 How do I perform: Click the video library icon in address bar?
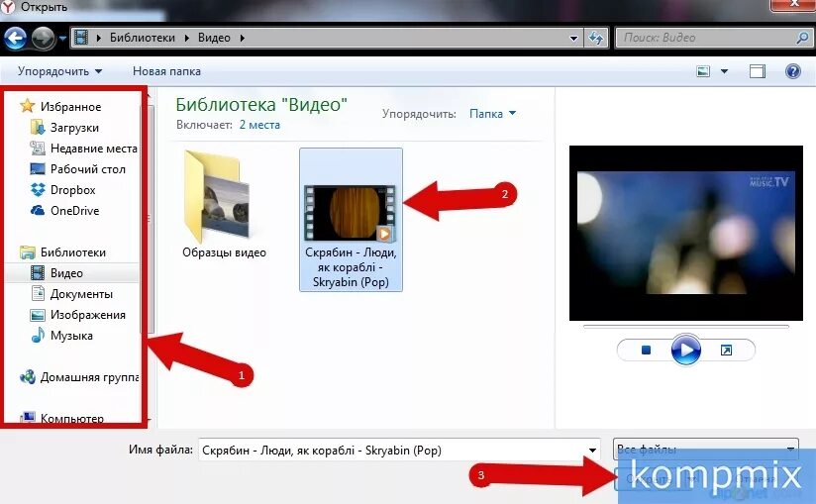pos(81,38)
